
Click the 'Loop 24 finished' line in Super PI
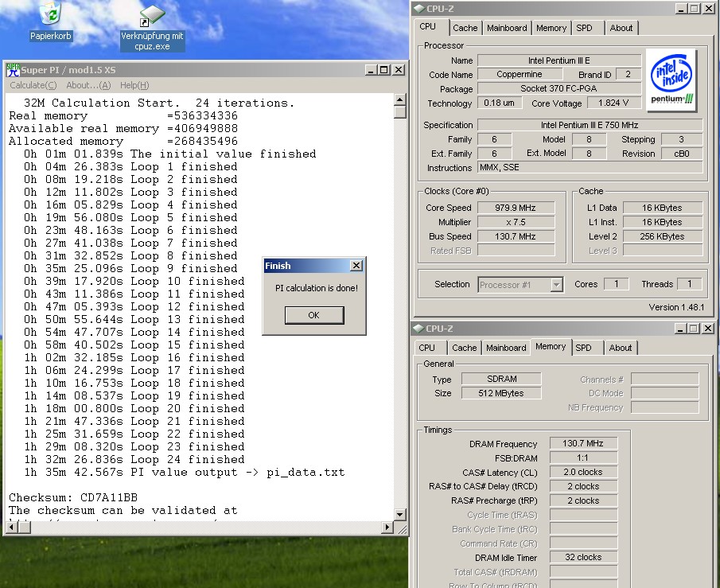[134, 459]
